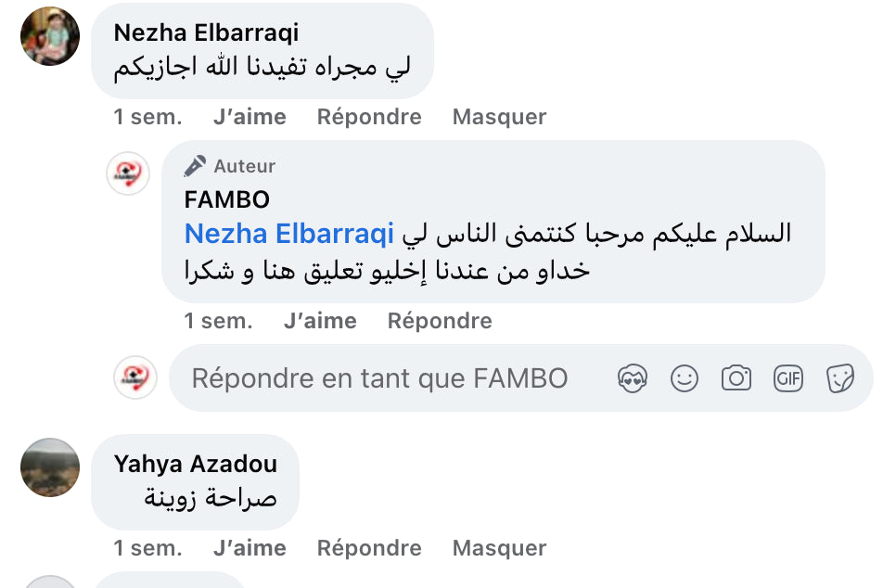Open Yahya Azadou's profile picture

(x=50, y=467)
